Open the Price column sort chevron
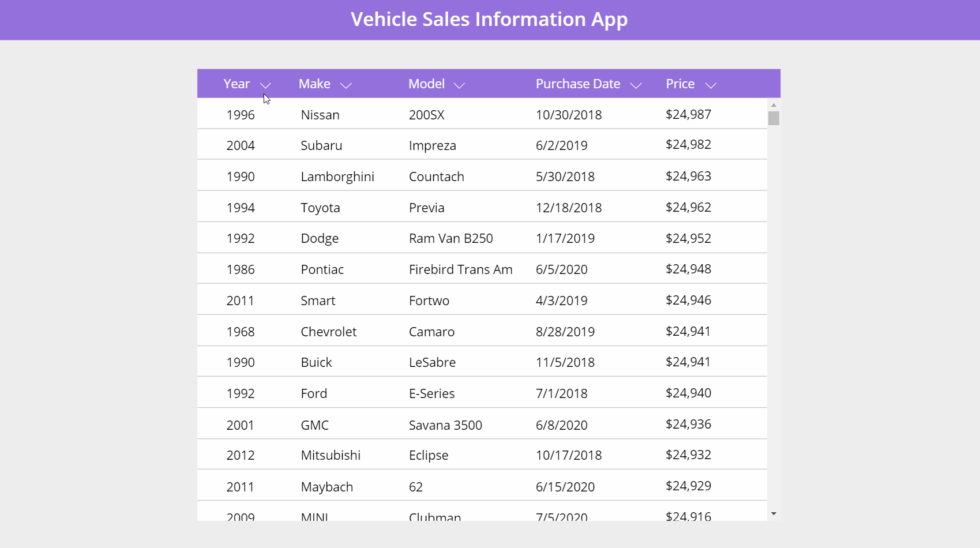Screen dimensions: 980x548 click(x=711, y=85)
